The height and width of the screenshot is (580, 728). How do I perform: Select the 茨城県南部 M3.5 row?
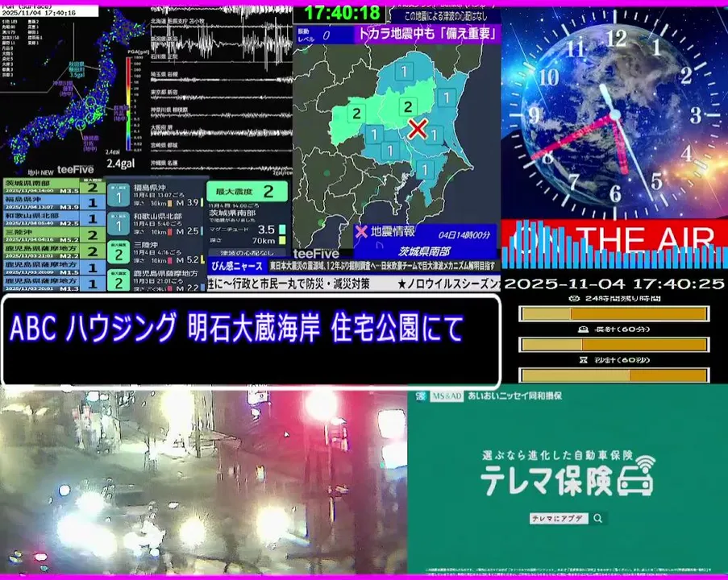[x=54, y=186]
